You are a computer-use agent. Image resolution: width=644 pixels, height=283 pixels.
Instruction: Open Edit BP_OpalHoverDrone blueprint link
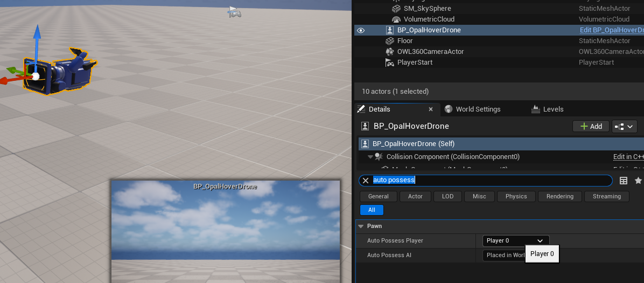coord(612,30)
